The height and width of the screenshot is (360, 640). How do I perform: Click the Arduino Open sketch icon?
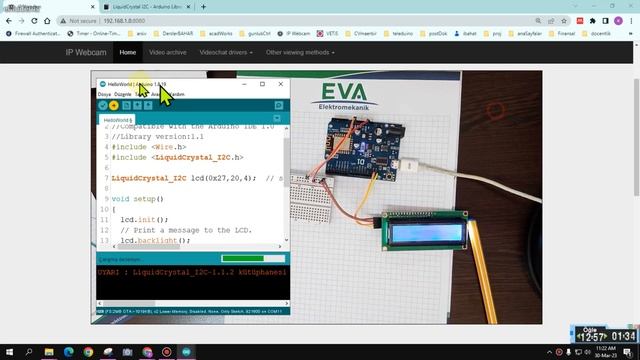pyautogui.click(x=138, y=105)
